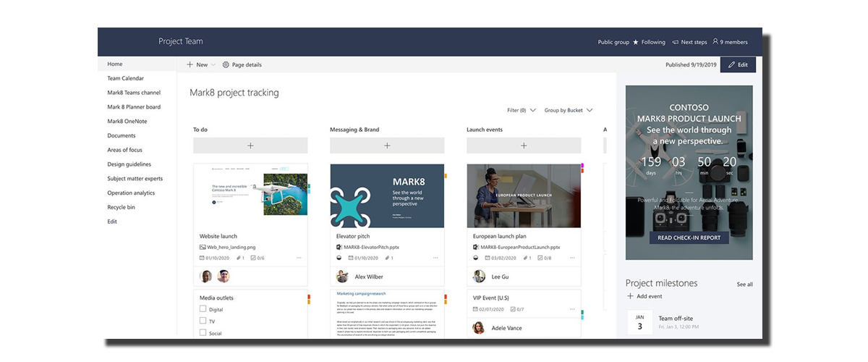Click the Published 9/19/2019 status text
This screenshot has height=362, width=868.
point(691,65)
